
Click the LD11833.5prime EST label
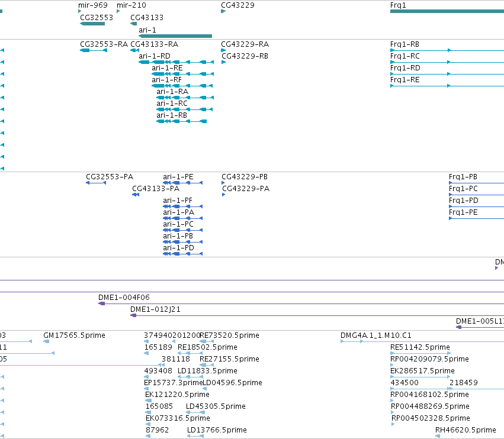[207, 371]
